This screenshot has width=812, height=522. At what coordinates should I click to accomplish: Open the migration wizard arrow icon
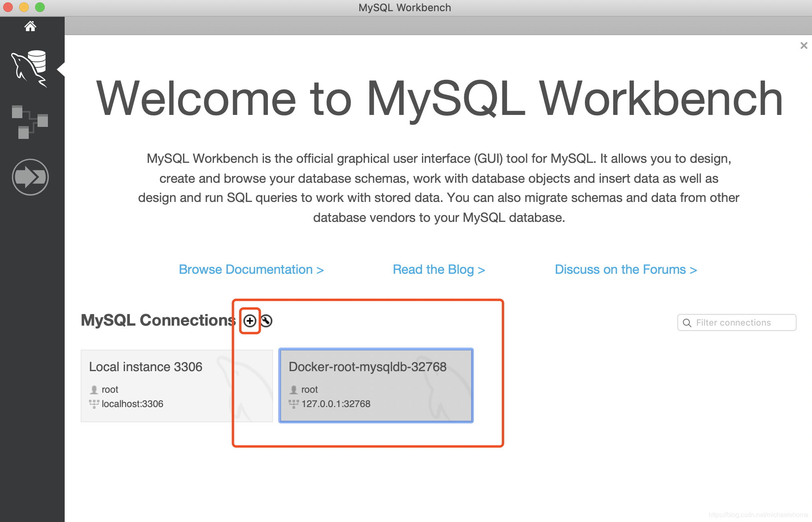pos(30,177)
